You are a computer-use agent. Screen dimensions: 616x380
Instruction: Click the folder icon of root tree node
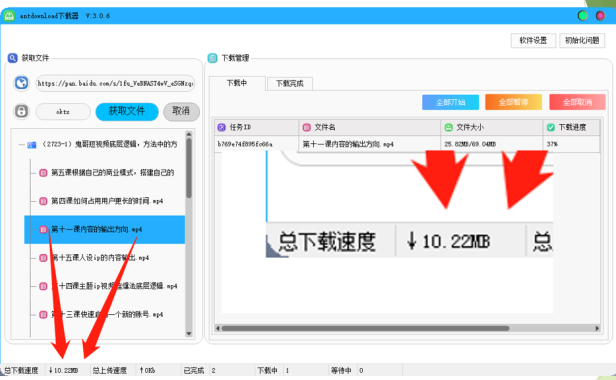[x=32, y=145]
